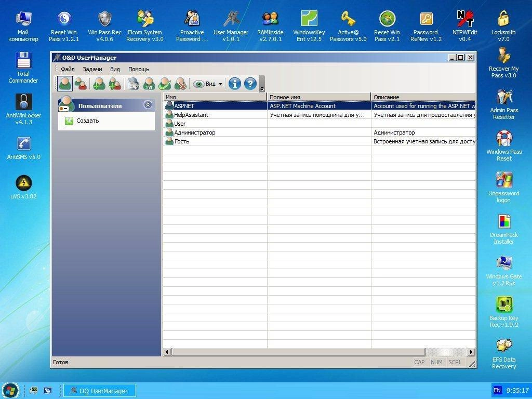Viewport: 532px width, 399px height.
Task: Open Locksmith v7.0 desktop icon
Action: (x=503, y=26)
